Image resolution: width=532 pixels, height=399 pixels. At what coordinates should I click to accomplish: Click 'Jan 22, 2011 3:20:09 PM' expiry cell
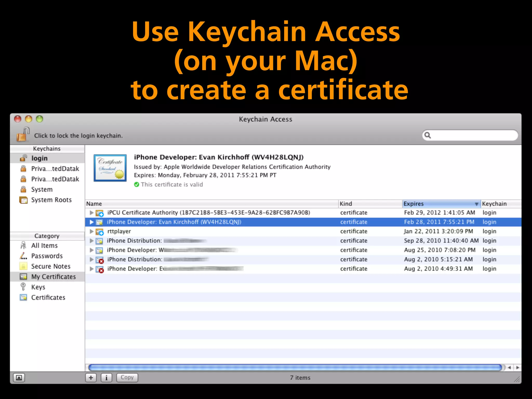click(x=438, y=231)
